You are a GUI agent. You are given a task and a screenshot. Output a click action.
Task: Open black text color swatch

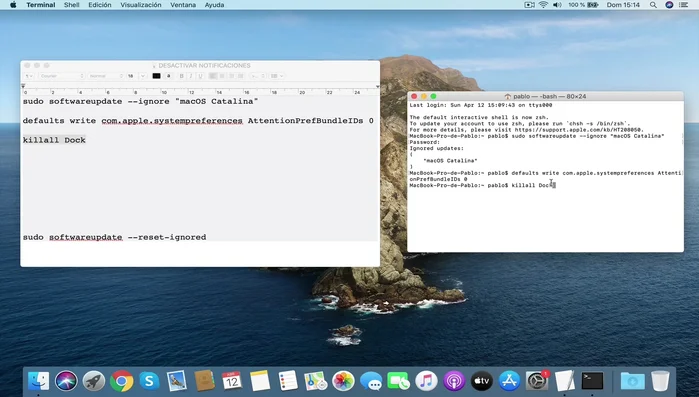pyautogui.click(x=156, y=76)
